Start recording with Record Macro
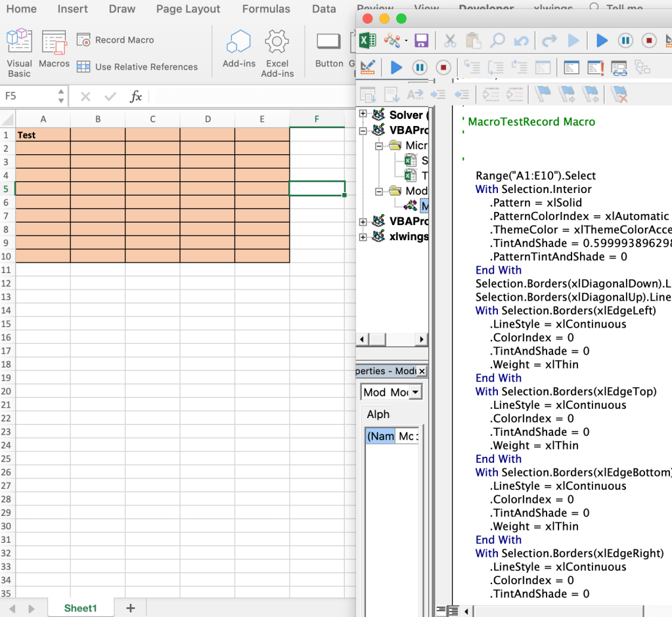 click(116, 40)
